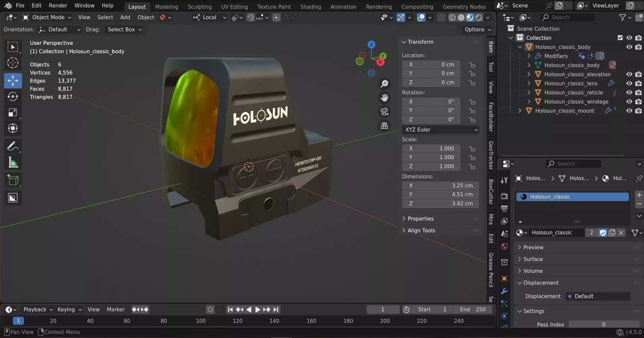Select the Measure tool

[13, 163]
